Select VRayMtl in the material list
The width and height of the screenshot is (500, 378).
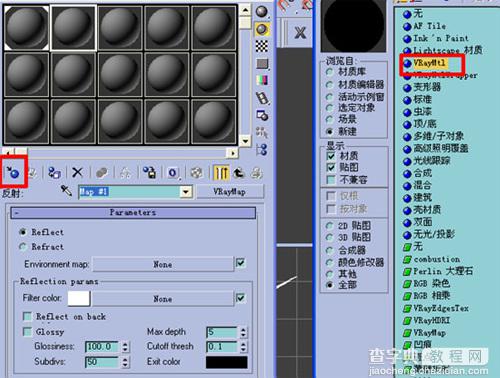pos(429,63)
